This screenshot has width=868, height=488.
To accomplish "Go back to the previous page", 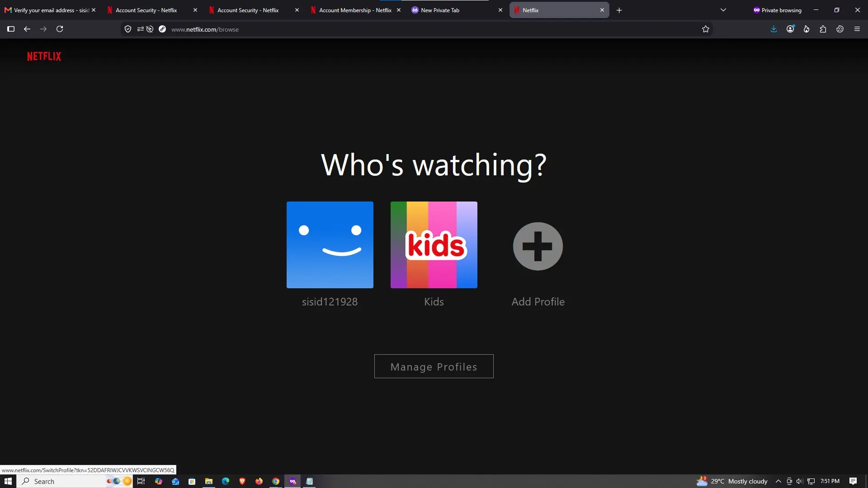I will (27, 29).
